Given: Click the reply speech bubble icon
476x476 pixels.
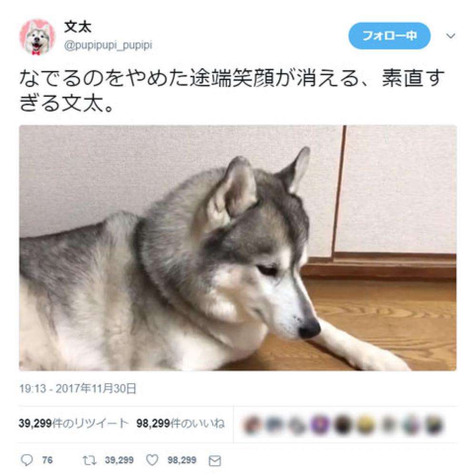Looking at the screenshot, I should 27,460.
